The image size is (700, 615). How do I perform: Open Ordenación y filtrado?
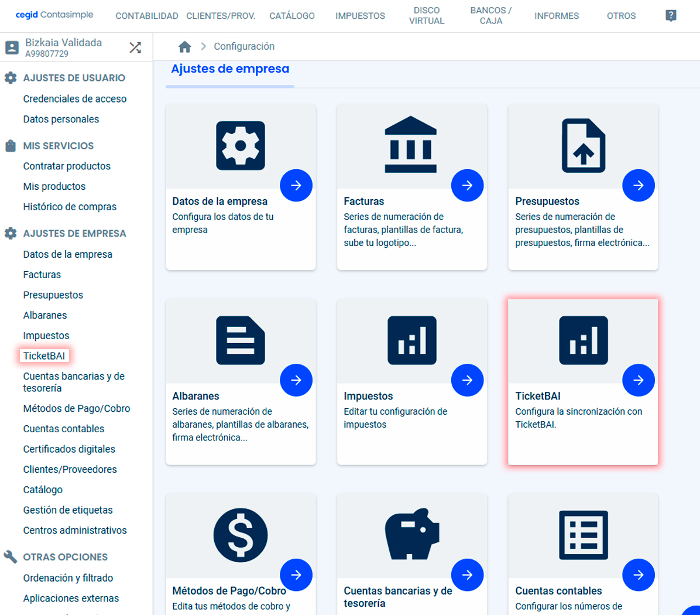coord(68,578)
